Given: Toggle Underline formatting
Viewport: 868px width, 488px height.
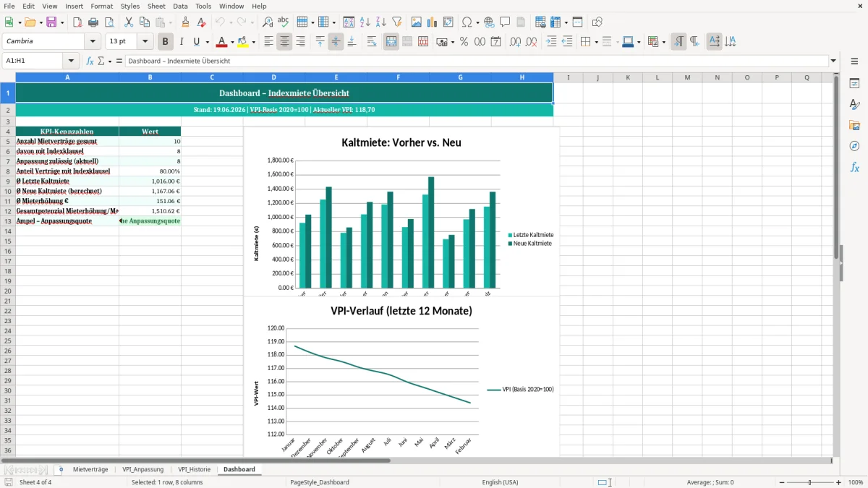Looking at the screenshot, I should 196,42.
